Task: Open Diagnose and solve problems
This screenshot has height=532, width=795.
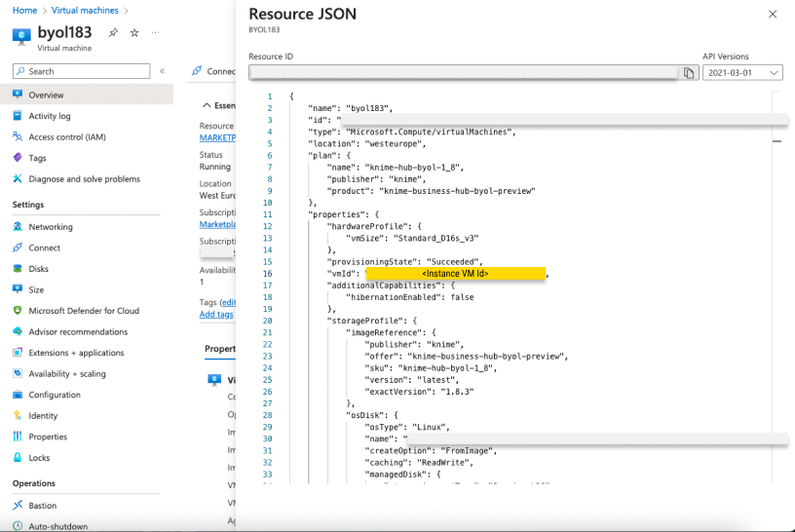Action: 84,179
